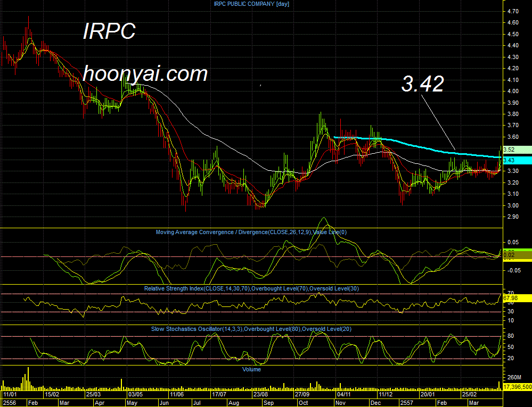This screenshot has height=407, width=532.
Task: Click the 25/02 date label
Action: pyautogui.click(x=469, y=394)
